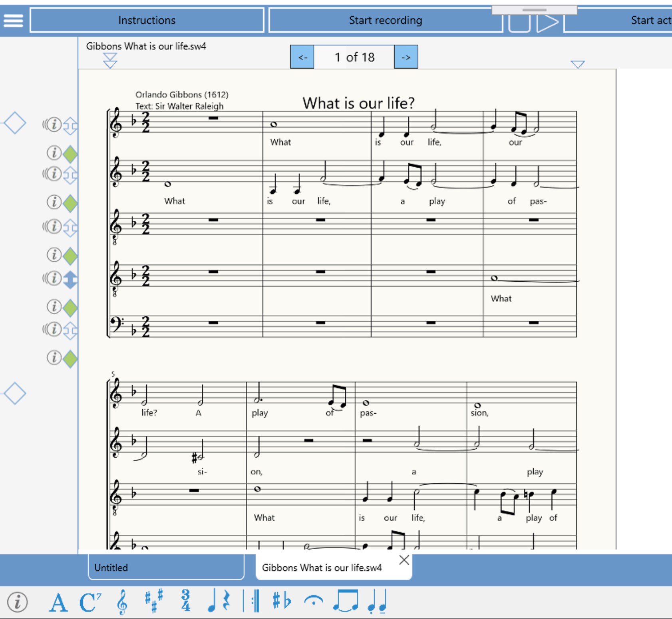Select the key signature sharps tool
Screen dimensions: 672x619
[x=154, y=601]
